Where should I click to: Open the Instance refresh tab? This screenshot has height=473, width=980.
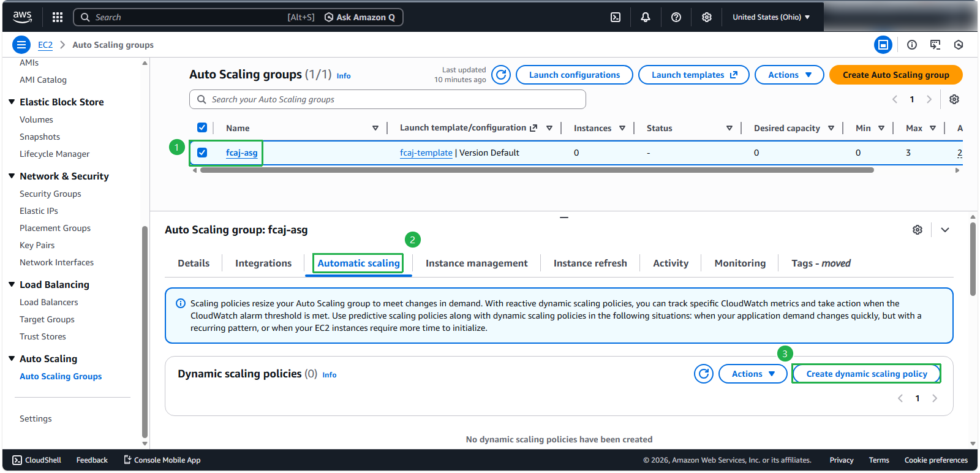[590, 263]
